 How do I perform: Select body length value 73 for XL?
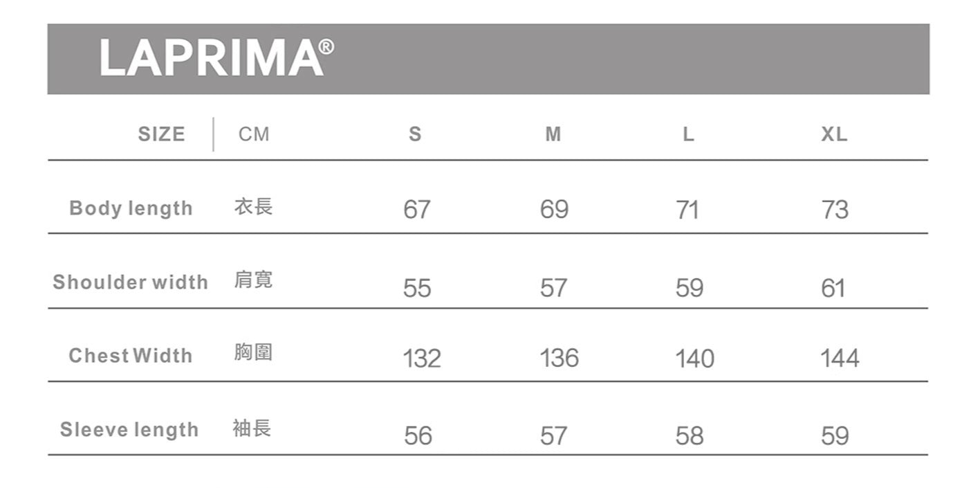click(x=835, y=209)
